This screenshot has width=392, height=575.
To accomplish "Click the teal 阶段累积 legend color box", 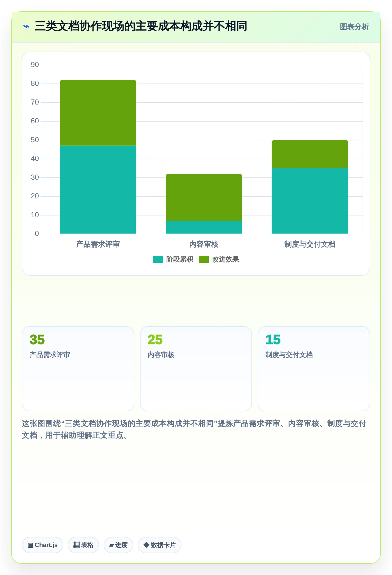I will click(158, 259).
